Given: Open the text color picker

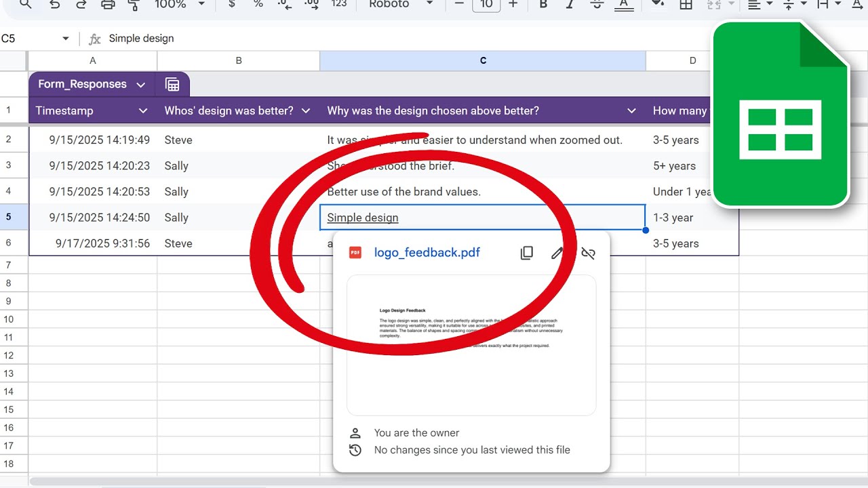Looking at the screenshot, I should point(624,4).
